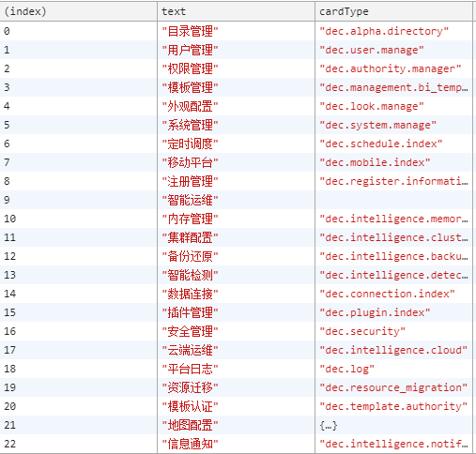Click the "dec.log" cardType value

(346, 369)
